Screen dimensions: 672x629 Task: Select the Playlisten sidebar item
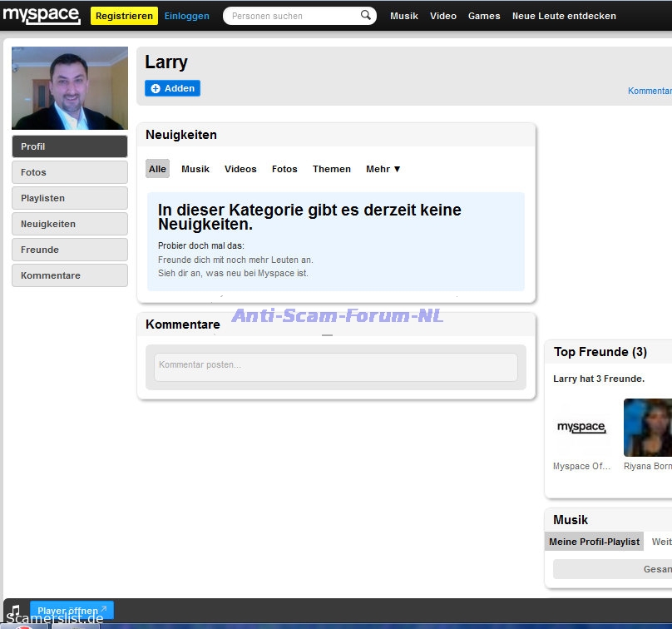point(70,198)
